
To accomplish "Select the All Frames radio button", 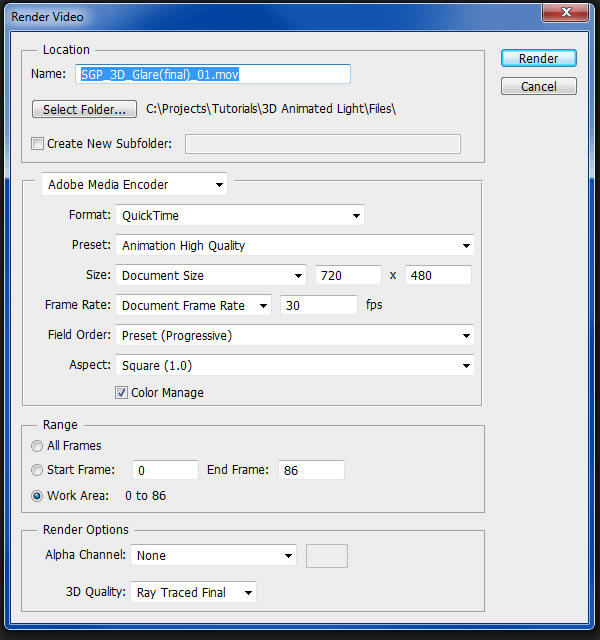I will [x=37, y=446].
